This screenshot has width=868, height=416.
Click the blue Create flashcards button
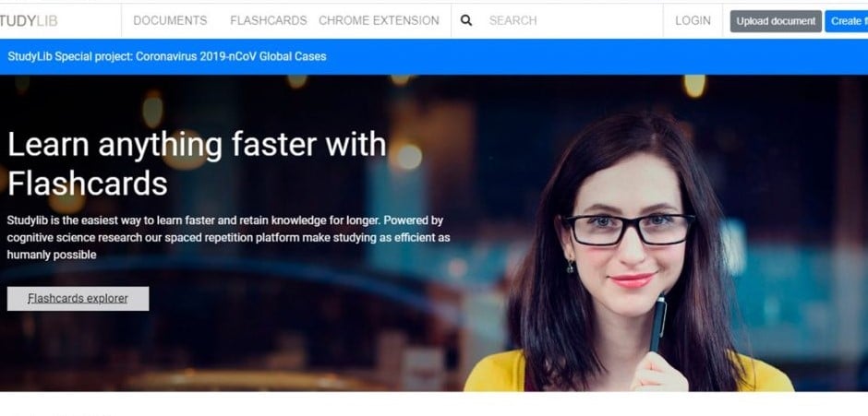847,21
